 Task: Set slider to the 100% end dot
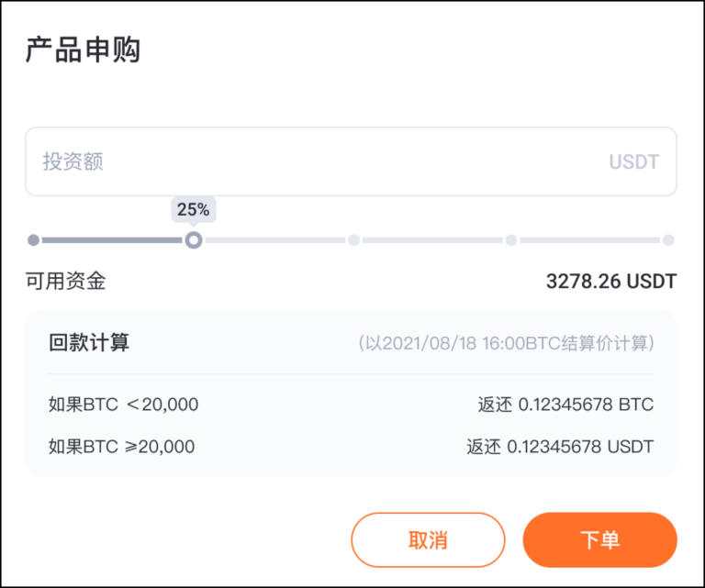(668, 240)
